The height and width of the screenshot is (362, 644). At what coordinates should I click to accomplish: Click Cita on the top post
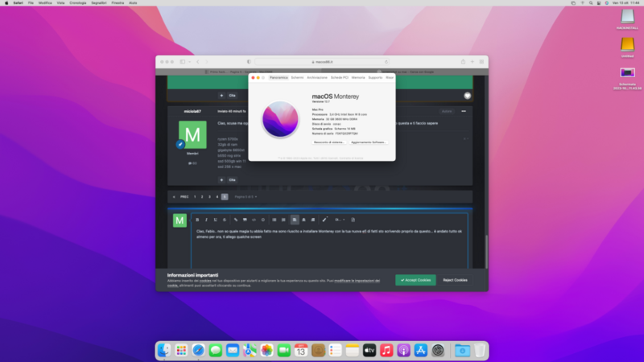[x=232, y=95]
